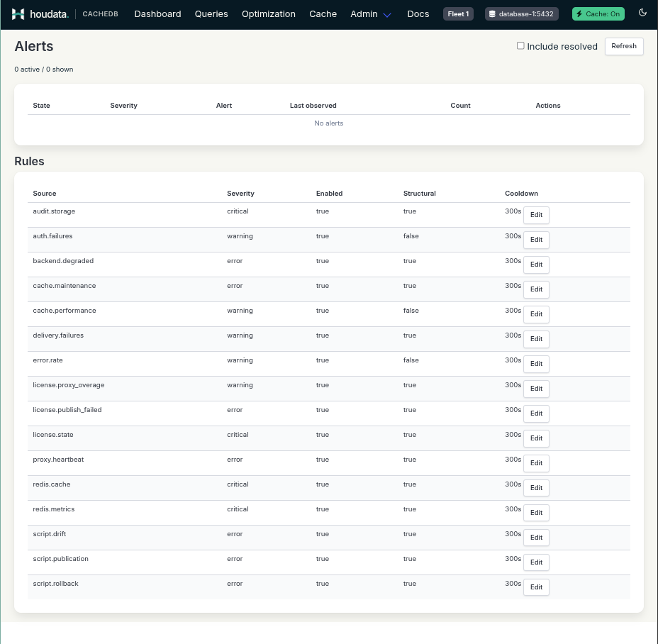Expand the Admin dropdown menu
Viewport: 658px width, 644px height.
tap(371, 14)
